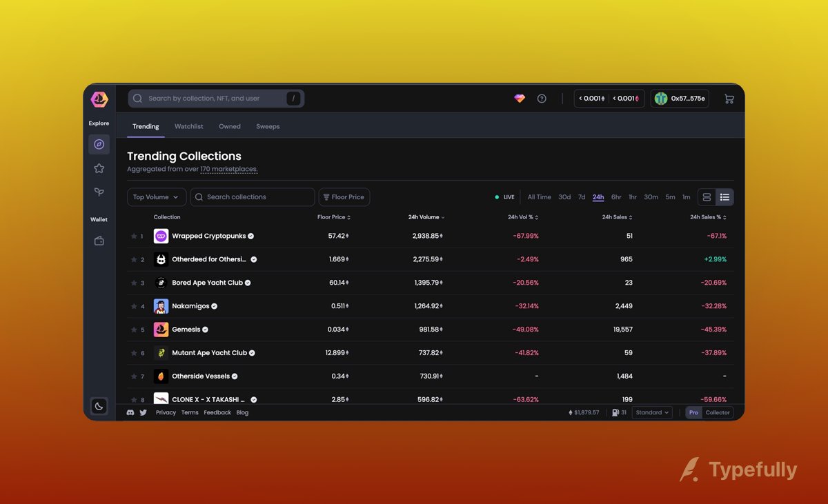The width and height of the screenshot is (828, 504).
Task: Click the wallet avatar 0x57...575e
Action: 680,99
